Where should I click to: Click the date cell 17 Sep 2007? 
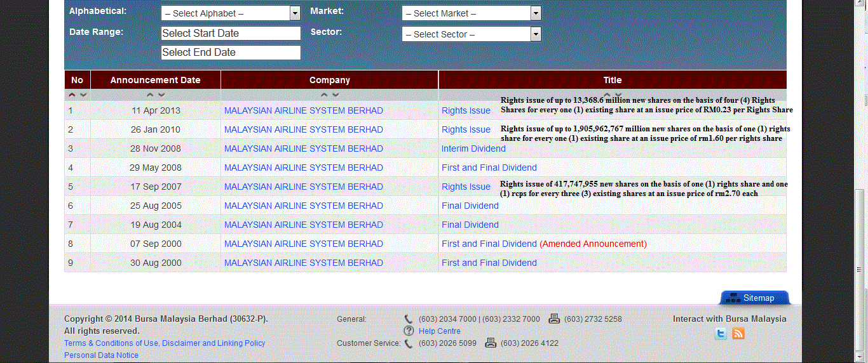tap(156, 187)
